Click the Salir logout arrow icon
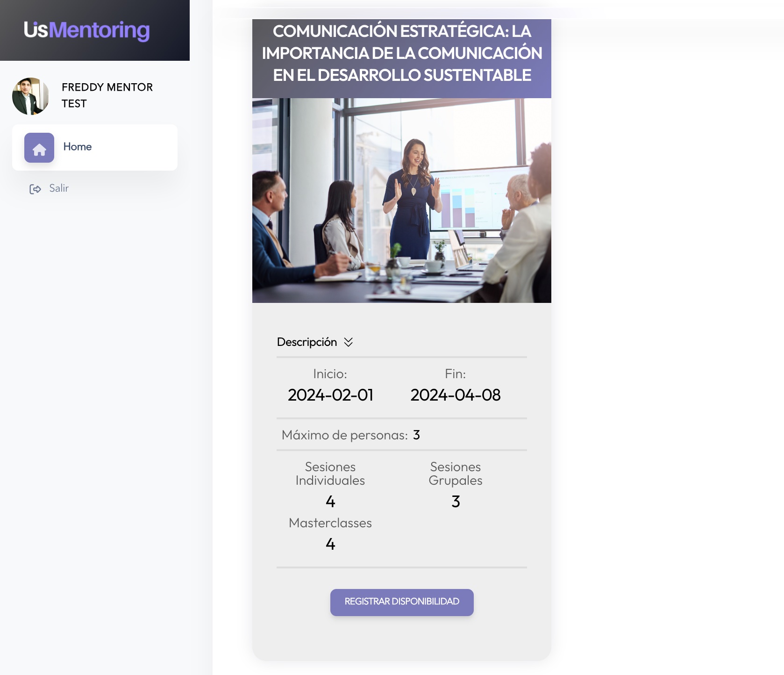Image resolution: width=784 pixels, height=675 pixels. coord(36,188)
